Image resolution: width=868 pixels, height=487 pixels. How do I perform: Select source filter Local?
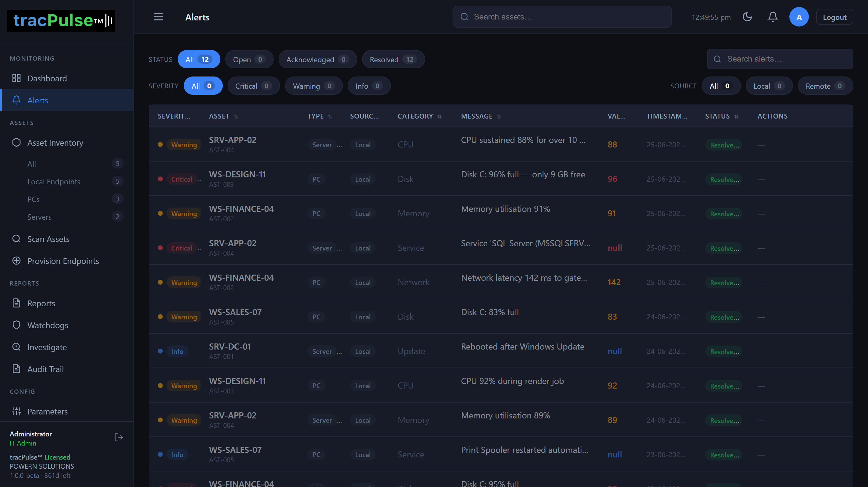769,86
